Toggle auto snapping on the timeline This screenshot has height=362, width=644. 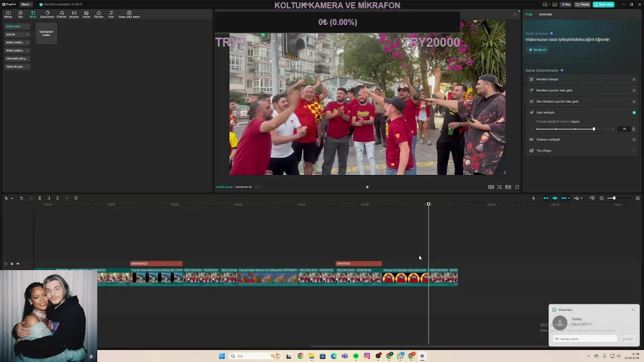click(x=555, y=198)
